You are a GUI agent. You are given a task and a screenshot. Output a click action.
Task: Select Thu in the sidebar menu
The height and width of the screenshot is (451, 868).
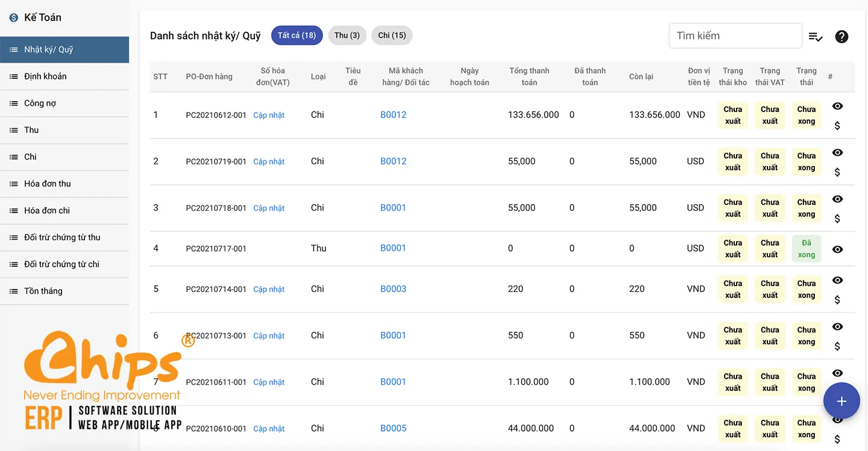[64, 130]
